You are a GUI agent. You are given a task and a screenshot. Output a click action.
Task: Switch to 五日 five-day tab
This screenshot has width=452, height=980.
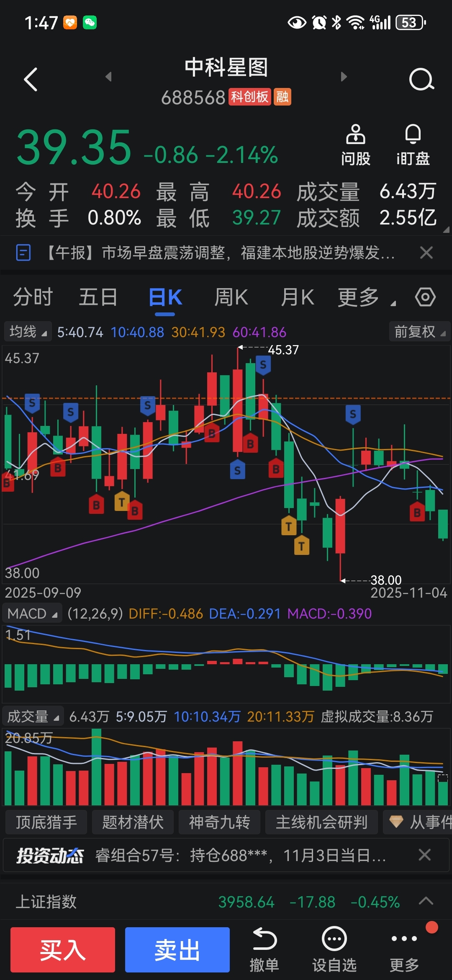click(98, 297)
